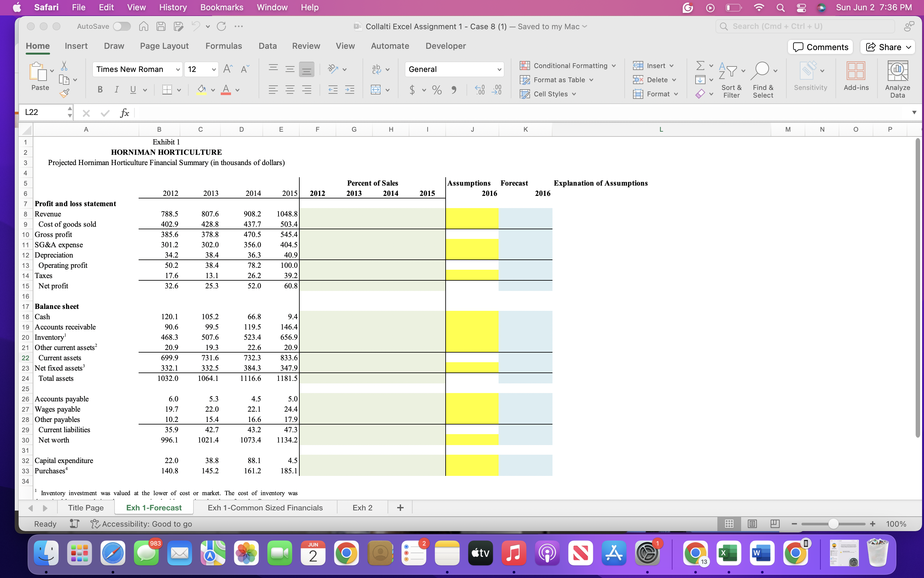Open Sort & Filter tool
Screen dimensions: 924x578
click(731, 80)
